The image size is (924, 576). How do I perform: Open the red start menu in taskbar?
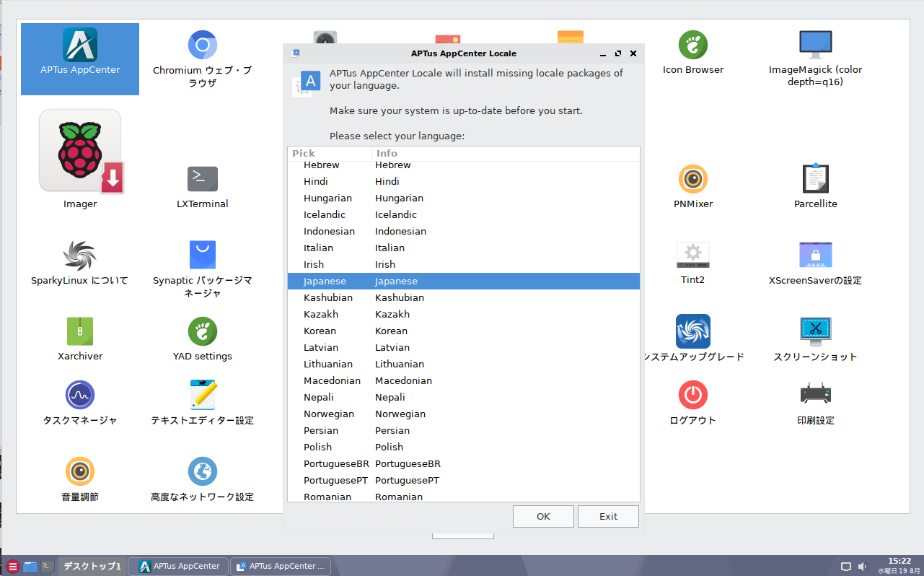(x=12, y=567)
